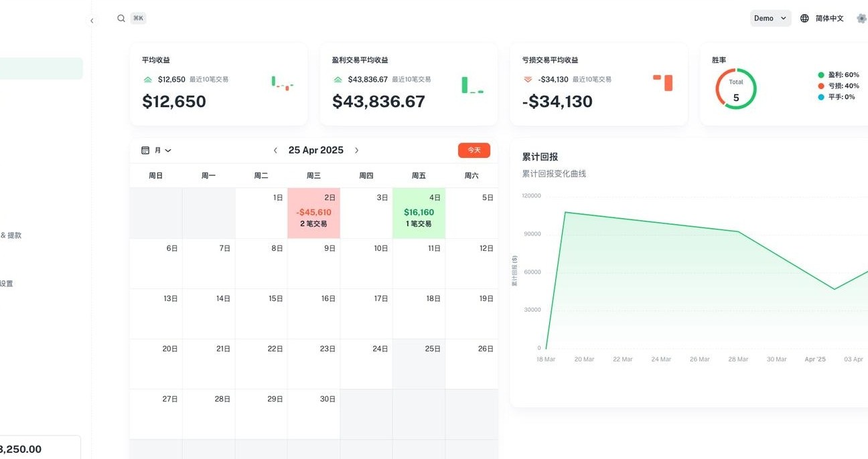
Task: Go to the previous month in the calendar
Action: 275,151
